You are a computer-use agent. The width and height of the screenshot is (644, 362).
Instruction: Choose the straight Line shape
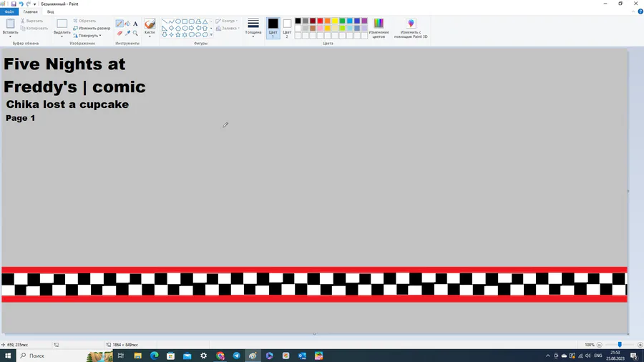[165, 21]
